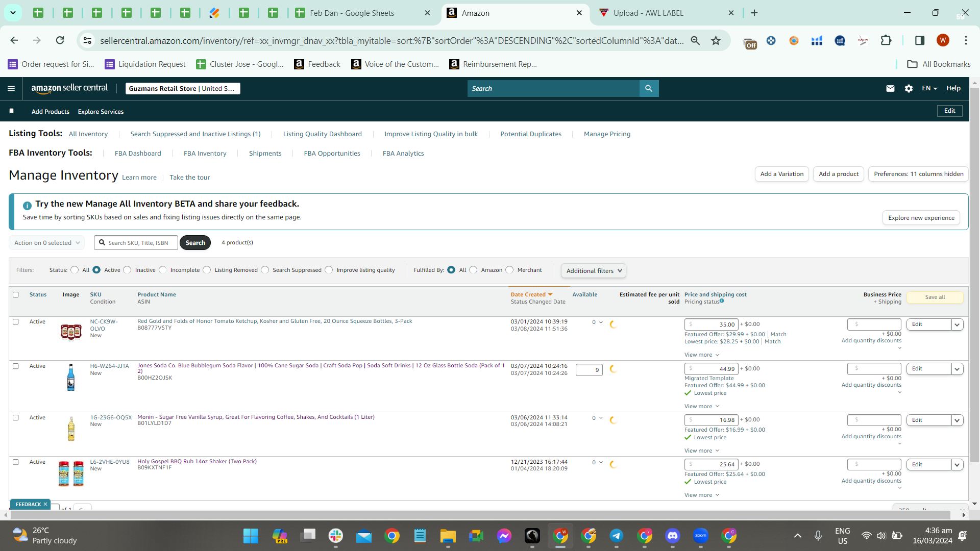Open Zoom from the taskbar
The width and height of the screenshot is (980, 551).
click(701, 536)
